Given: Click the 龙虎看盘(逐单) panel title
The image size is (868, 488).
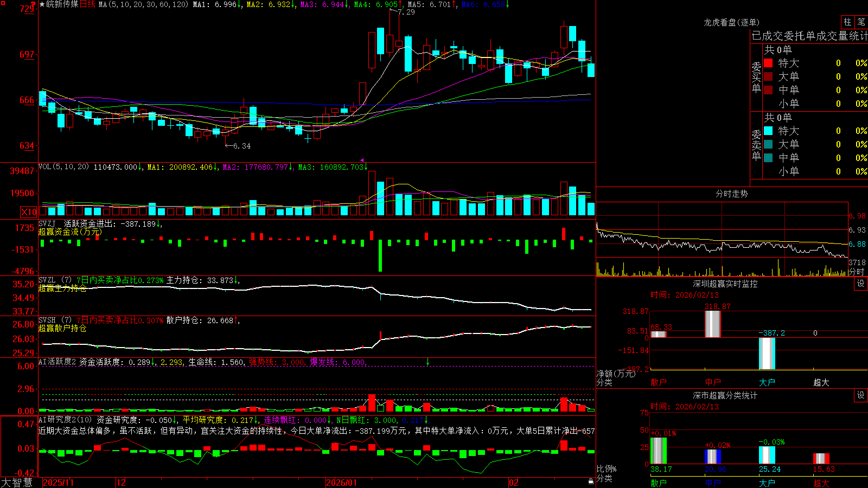Looking at the screenshot, I should click(731, 22).
